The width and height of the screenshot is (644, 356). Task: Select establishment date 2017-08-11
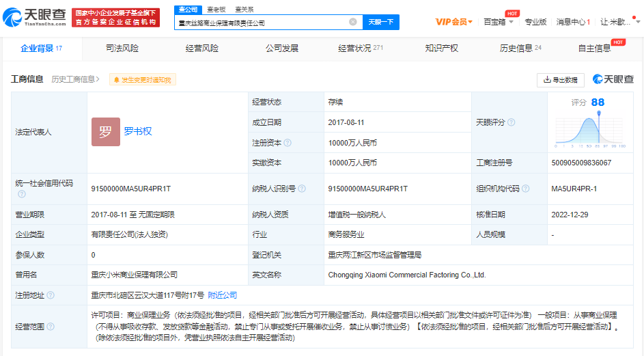[346, 122]
